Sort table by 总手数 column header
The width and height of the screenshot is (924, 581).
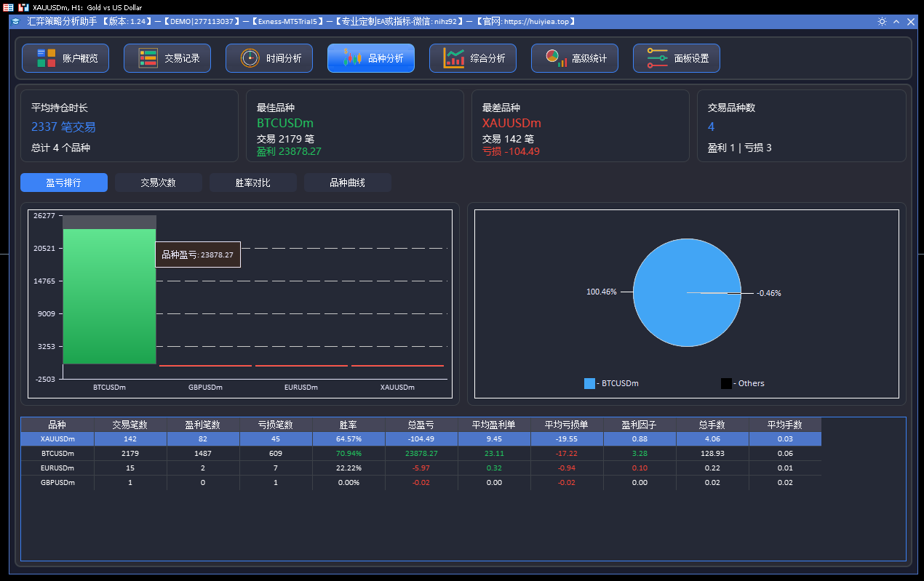pyautogui.click(x=712, y=425)
